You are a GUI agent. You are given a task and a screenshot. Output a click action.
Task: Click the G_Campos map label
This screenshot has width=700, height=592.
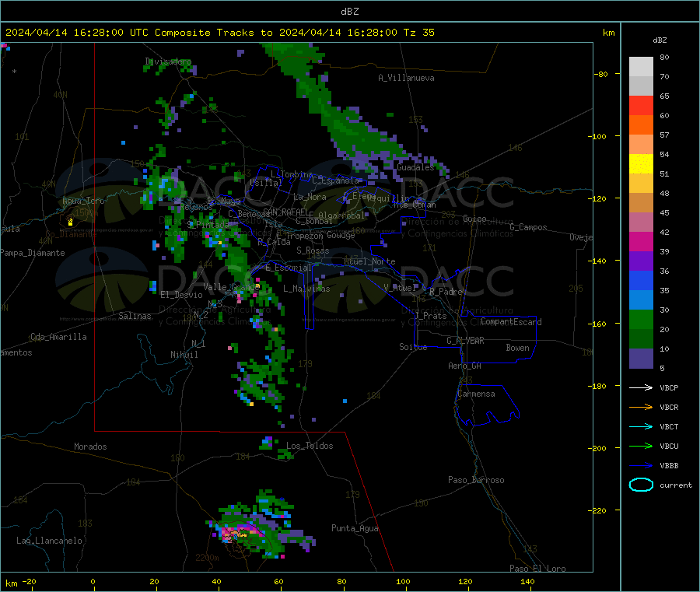point(528,227)
